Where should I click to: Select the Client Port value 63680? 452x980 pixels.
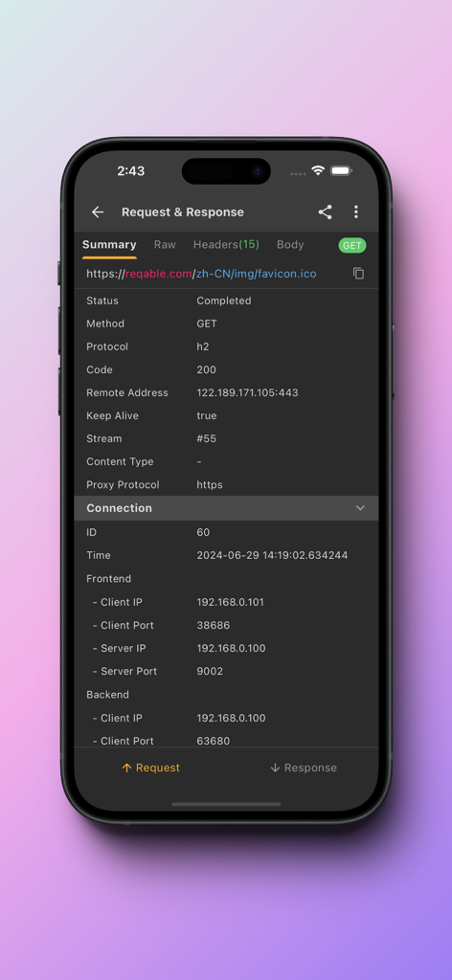[x=214, y=742]
